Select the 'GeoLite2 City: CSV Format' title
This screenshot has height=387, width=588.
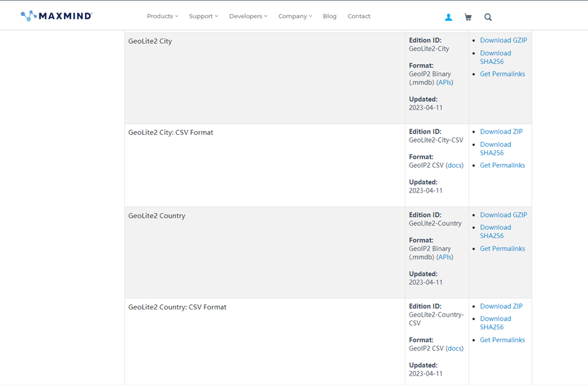(171, 132)
